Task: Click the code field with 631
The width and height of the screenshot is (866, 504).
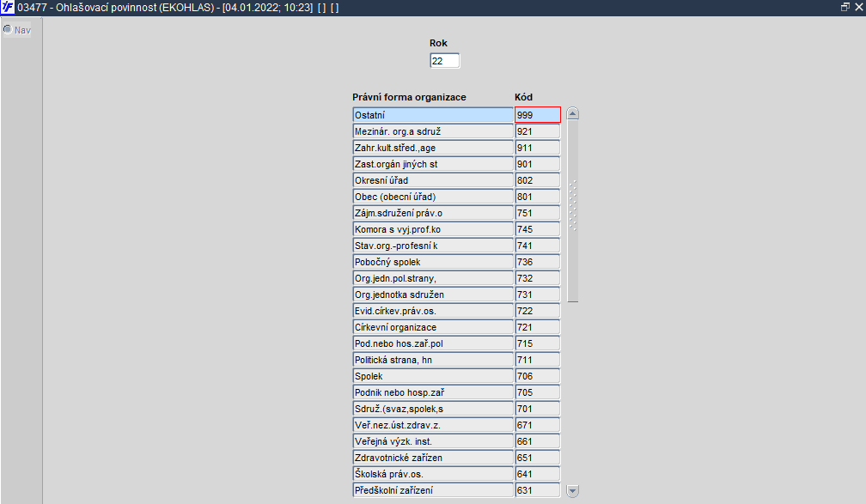Action: pos(538,490)
